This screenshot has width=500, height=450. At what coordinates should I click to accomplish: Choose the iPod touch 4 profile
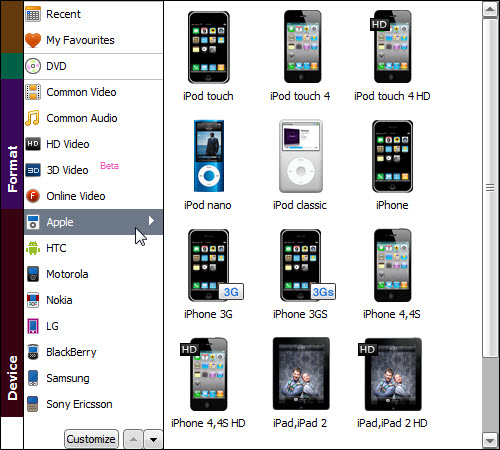click(x=300, y=56)
